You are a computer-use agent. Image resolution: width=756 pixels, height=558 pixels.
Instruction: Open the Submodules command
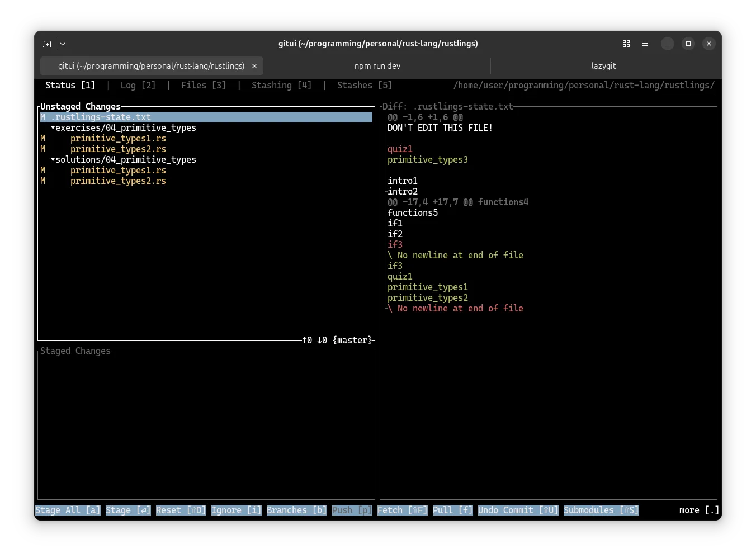601,510
